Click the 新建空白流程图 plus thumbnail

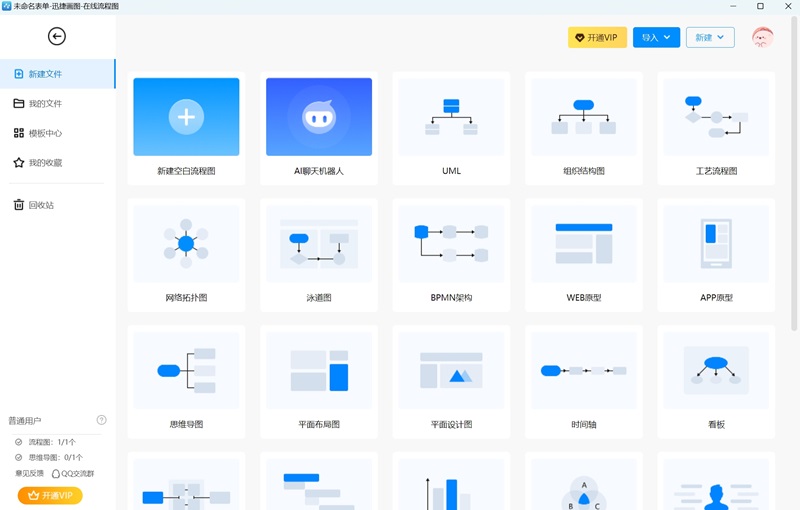point(186,117)
